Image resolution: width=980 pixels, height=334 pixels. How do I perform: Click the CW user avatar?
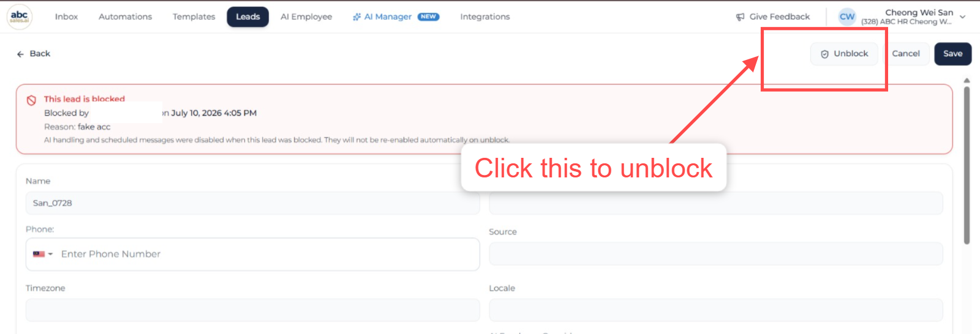tap(847, 17)
